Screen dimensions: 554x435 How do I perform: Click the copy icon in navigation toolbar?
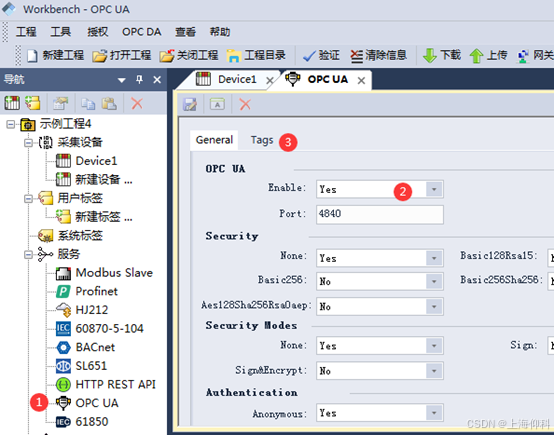tap(88, 104)
